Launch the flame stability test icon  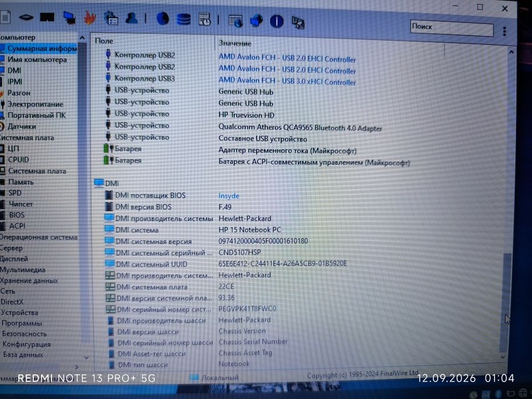pos(90,18)
